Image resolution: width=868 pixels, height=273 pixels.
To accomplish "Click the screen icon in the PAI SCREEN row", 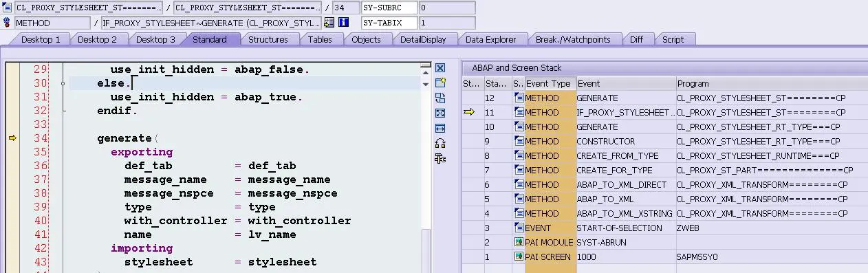I will tap(519, 256).
